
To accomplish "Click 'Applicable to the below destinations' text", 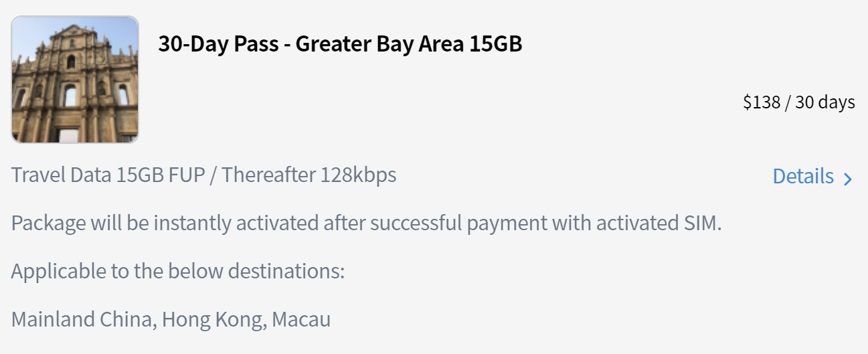I will pyautogui.click(x=178, y=271).
